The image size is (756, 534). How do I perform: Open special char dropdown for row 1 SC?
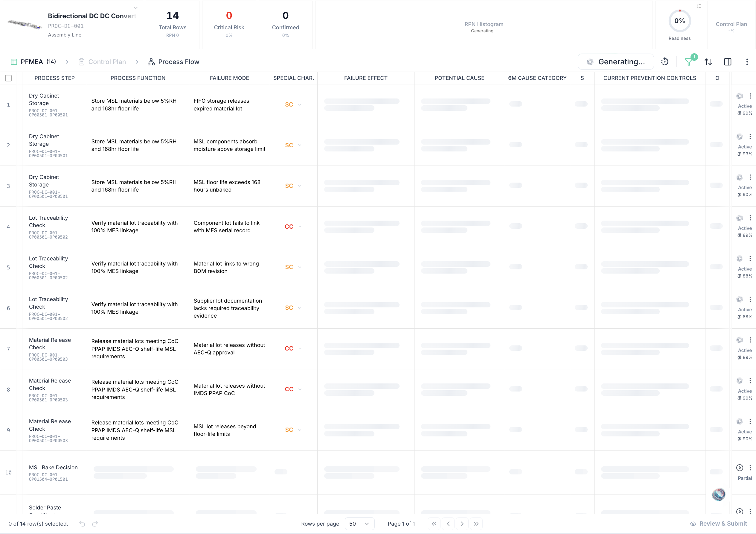300,104
